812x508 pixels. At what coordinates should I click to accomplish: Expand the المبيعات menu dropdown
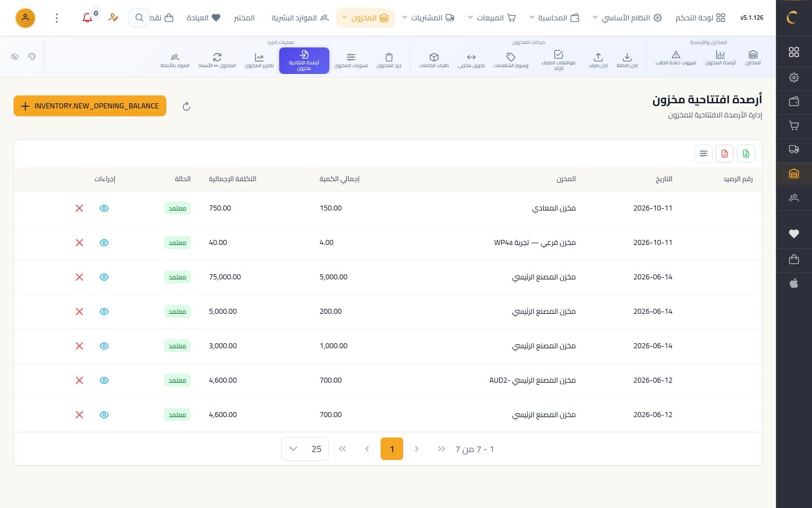click(x=492, y=18)
